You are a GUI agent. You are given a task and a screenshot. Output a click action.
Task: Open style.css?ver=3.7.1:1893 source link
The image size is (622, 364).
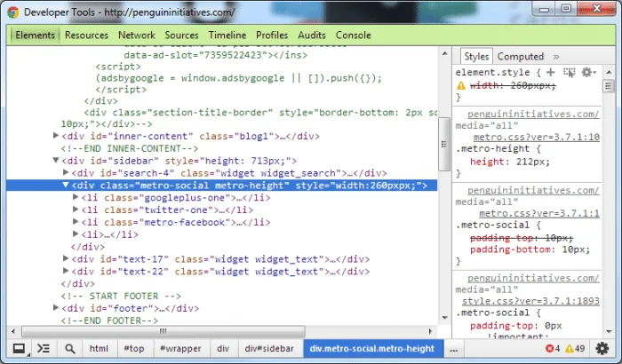(530, 301)
